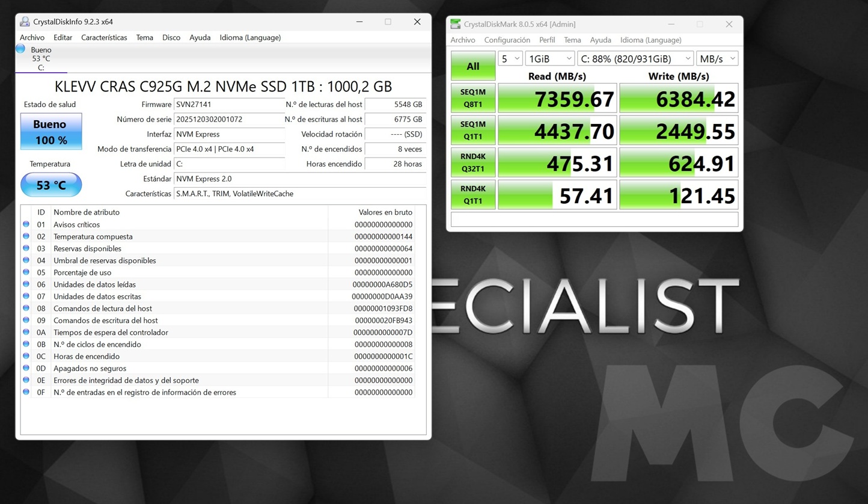Start the SEQ1M Q1T1 test
Screen dimensions: 868x504
point(473,131)
